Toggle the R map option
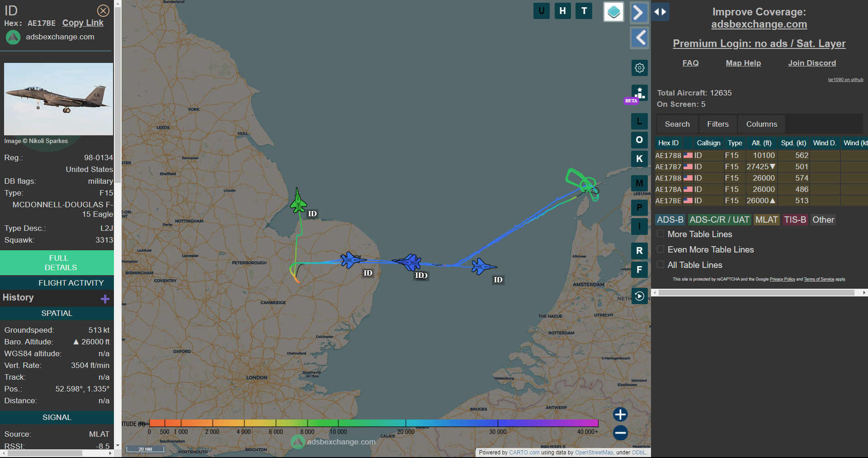Image resolution: width=868 pixels, height=458 pixels. point(639,251)
